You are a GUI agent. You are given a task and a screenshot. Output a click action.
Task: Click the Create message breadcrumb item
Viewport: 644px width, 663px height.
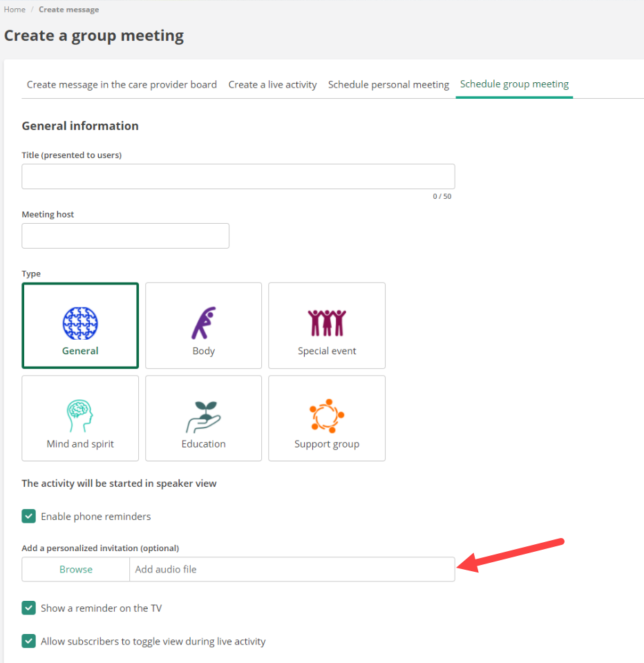click(x=68, y=10)
